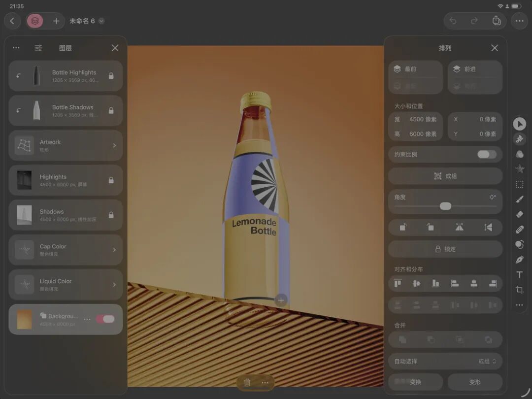Unlock the Bottle Highlights layer
This screenshot has height=399, width=532.
point(111,76)
